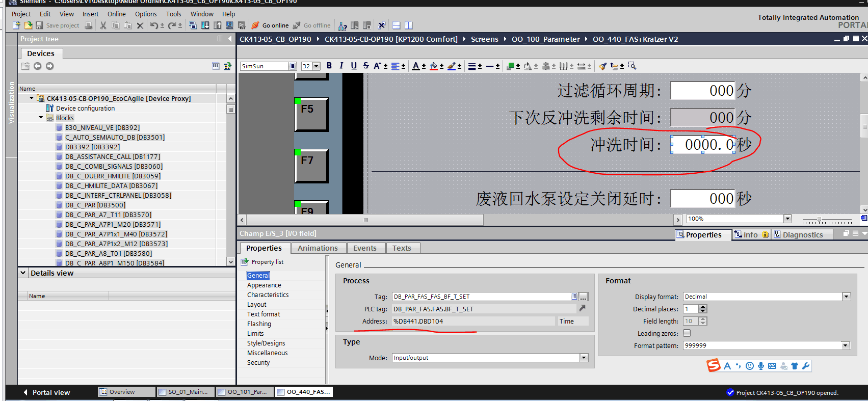Switch to Portal view
The image size is (868, 401).
[46, 392]
